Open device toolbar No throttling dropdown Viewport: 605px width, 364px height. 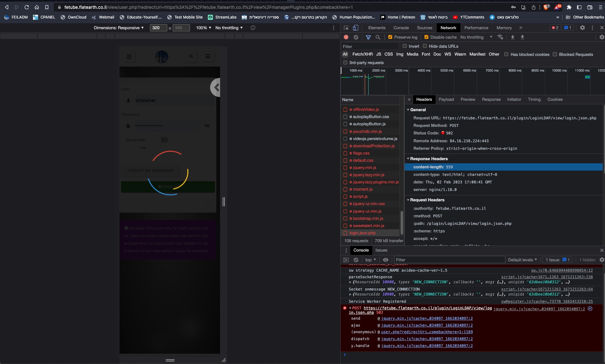(x=229, y=28)
